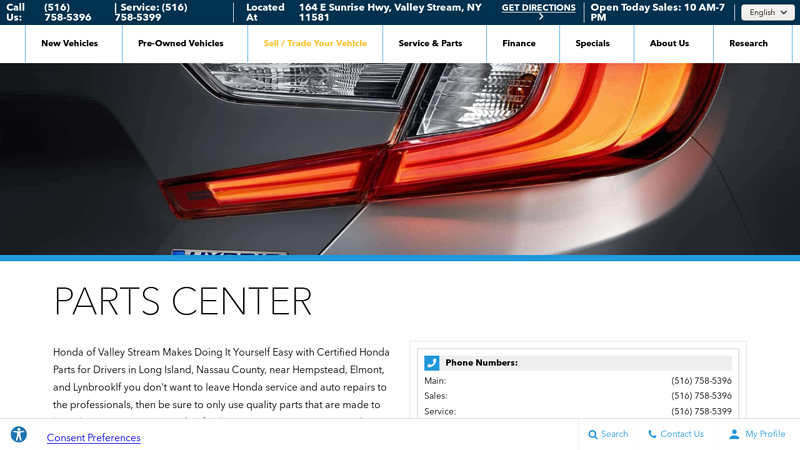800x450 pixels.
Task: Open the Specials menu
Action: [592, 43]
